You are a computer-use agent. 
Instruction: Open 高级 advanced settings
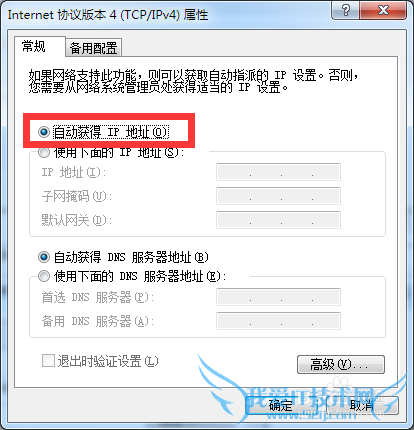(x=341, y=364)
